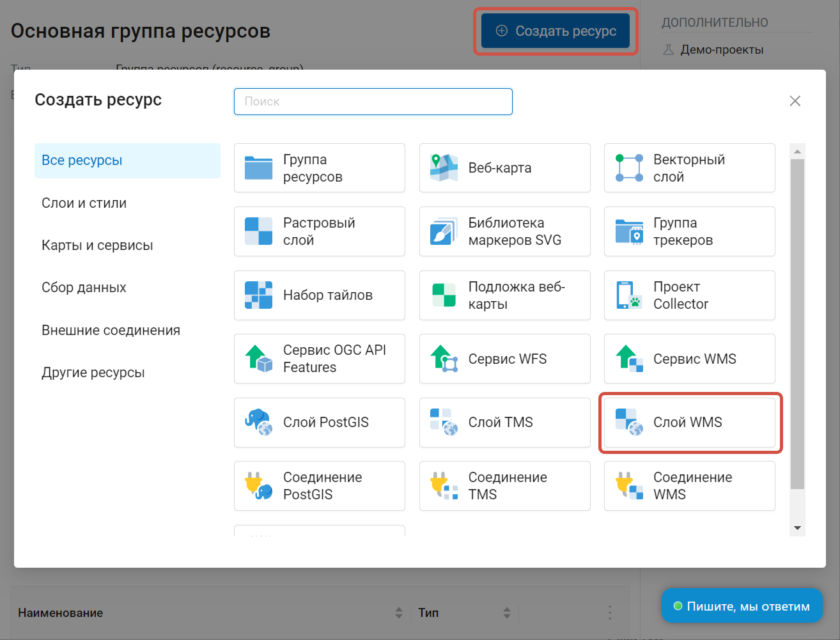Click the Растровый слой checkered icon
Image resolution: width=840 pixels, height=640 pixels.
tap(258, 231)
